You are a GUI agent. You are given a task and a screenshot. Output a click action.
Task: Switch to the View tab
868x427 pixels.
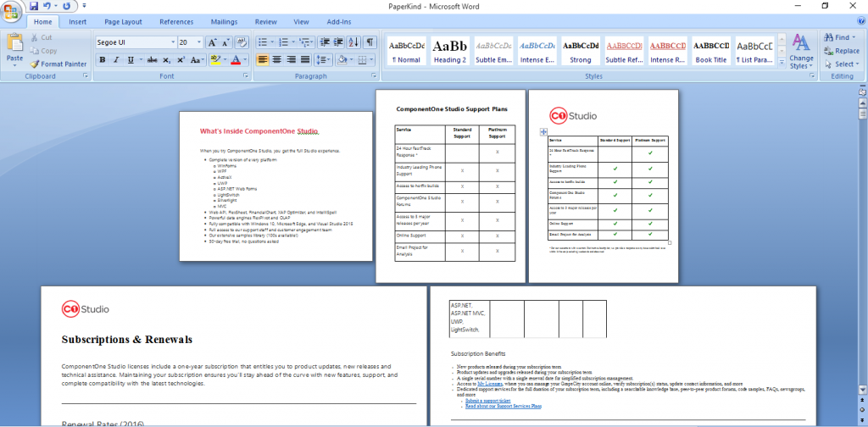point(301,22)
